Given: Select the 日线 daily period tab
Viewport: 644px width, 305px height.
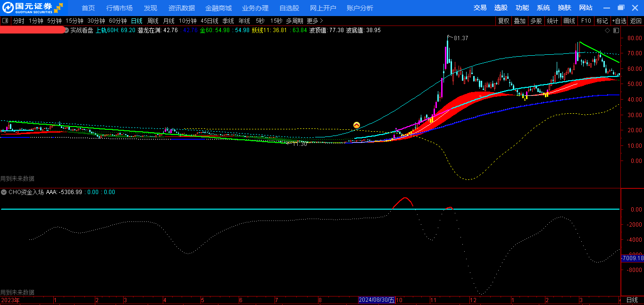Looking at the screenshot, I should [x=137, y=21].
